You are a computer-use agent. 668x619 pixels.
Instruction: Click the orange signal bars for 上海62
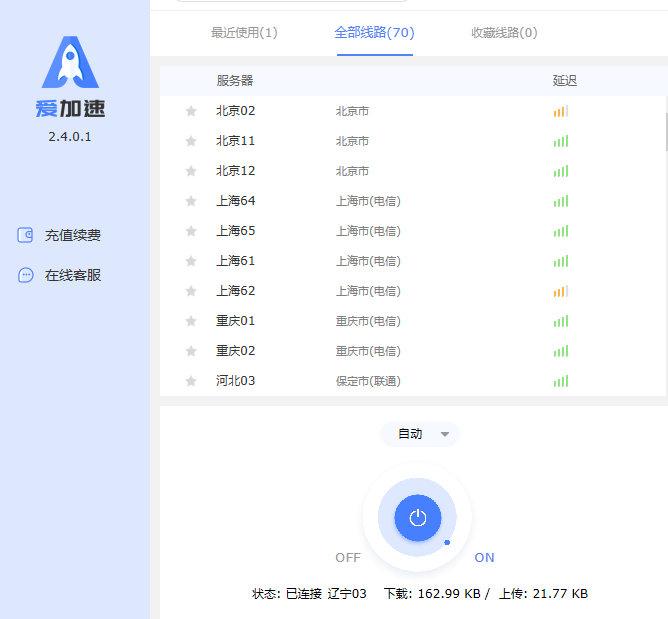(561, 291)
